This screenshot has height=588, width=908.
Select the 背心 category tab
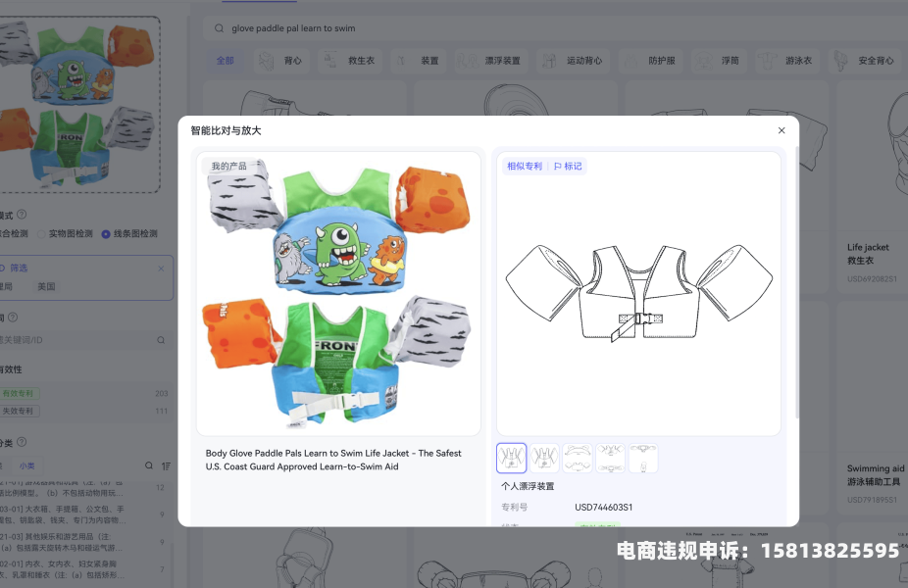pos(280,60)
